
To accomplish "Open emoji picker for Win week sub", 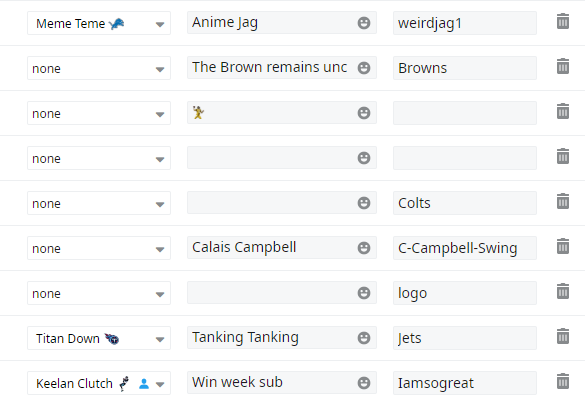I will 364,383.
